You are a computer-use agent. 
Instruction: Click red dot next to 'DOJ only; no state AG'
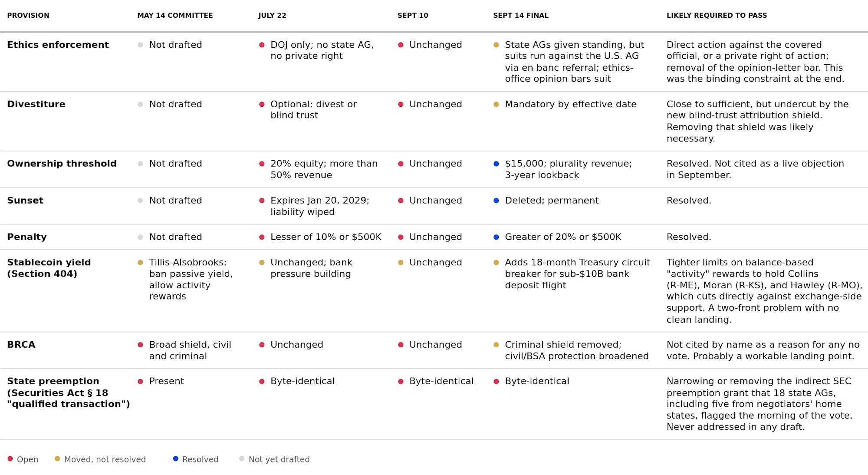coord(262,45)
